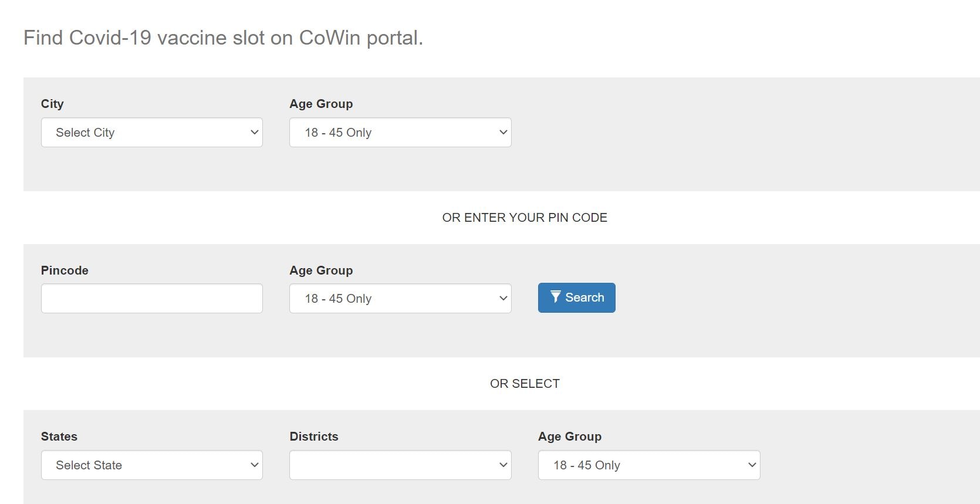Open the Select State dropdown
The height and width of the screenshot is (504, 980).
151,465
